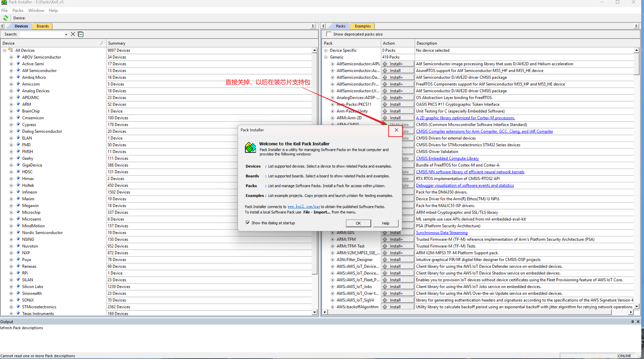Close the Welcome Pack Installer dialog
The height and width of the screenshot is (359, 644).
[x=396, y=130]
